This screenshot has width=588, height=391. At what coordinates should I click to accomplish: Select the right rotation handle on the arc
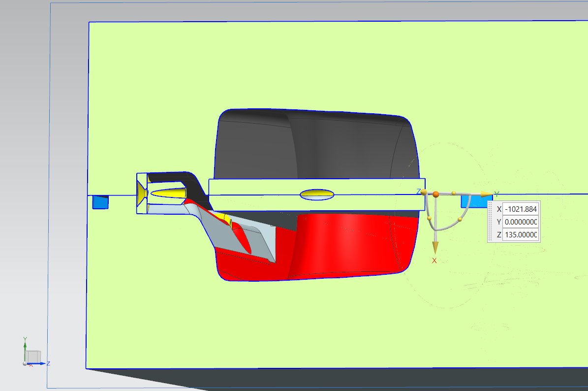[x=460, y=219]
